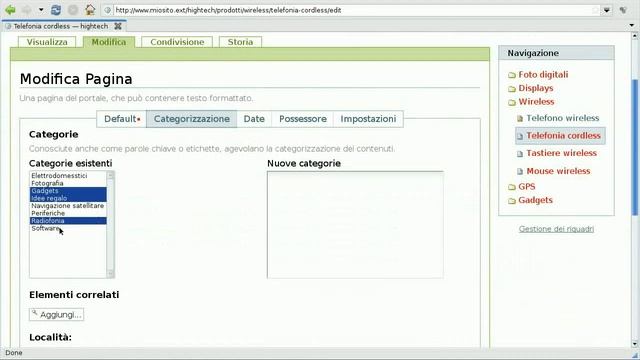This screenshot has height=360, width=640.
Task: Go back with the green arrow button
Action: point(10,10)
